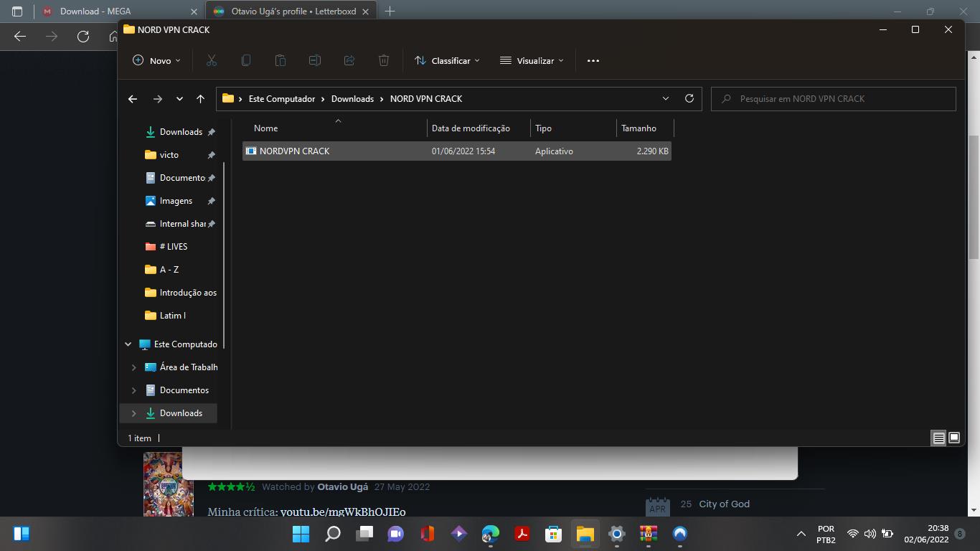Switch to details view layout toggle
The height and width of the screenshot is (551, 980).
click(x=938, y=438)
